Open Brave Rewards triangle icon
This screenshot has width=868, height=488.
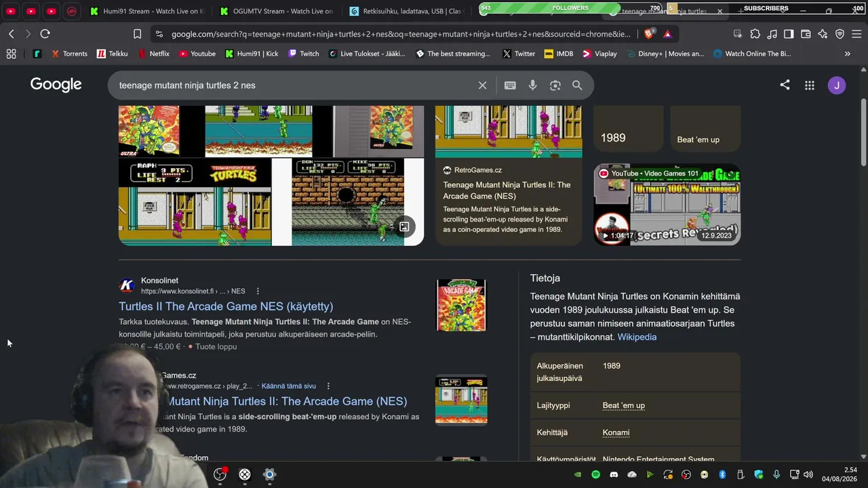point(667,34)
